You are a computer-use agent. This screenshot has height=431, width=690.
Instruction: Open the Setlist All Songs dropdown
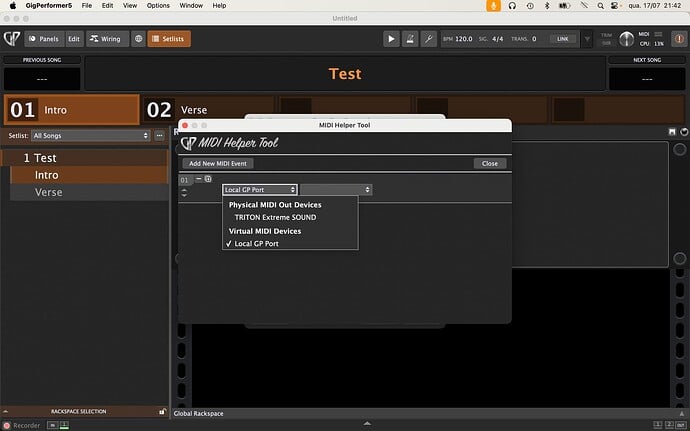click(x=90, y=135)
